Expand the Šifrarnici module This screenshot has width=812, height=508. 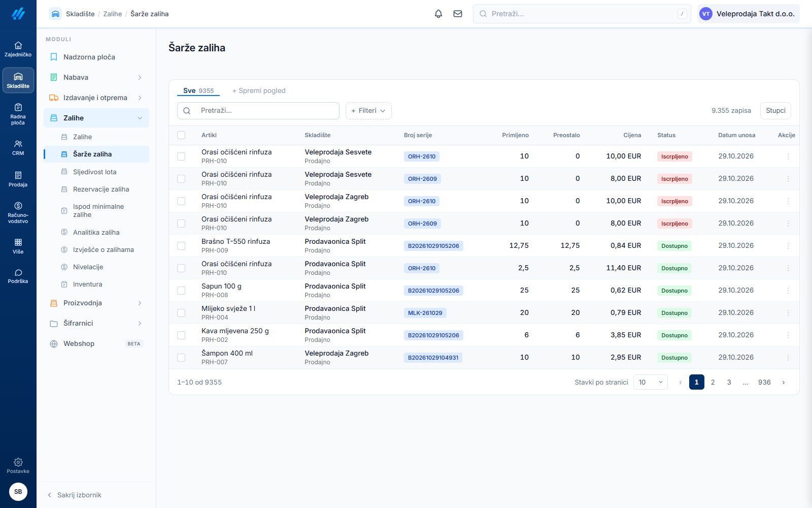(x=96, y=323)
